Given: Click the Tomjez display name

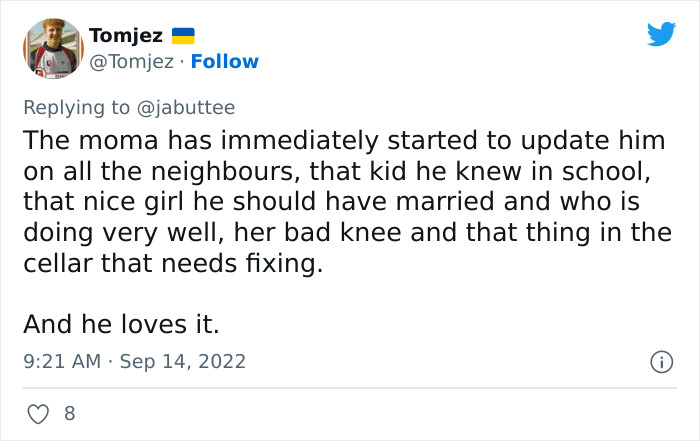Looking at the screenshot, I should 126,36.
